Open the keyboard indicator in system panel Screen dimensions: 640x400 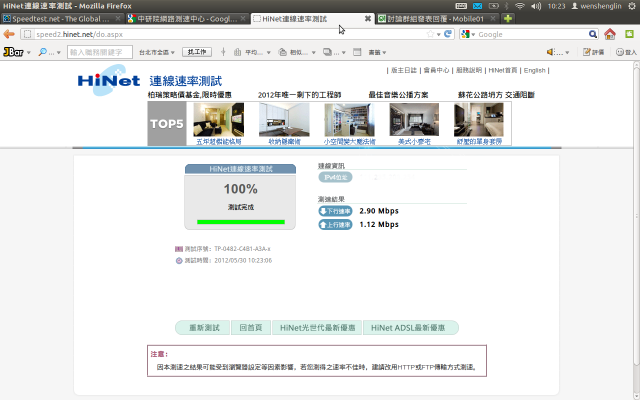tap(461, 6)
